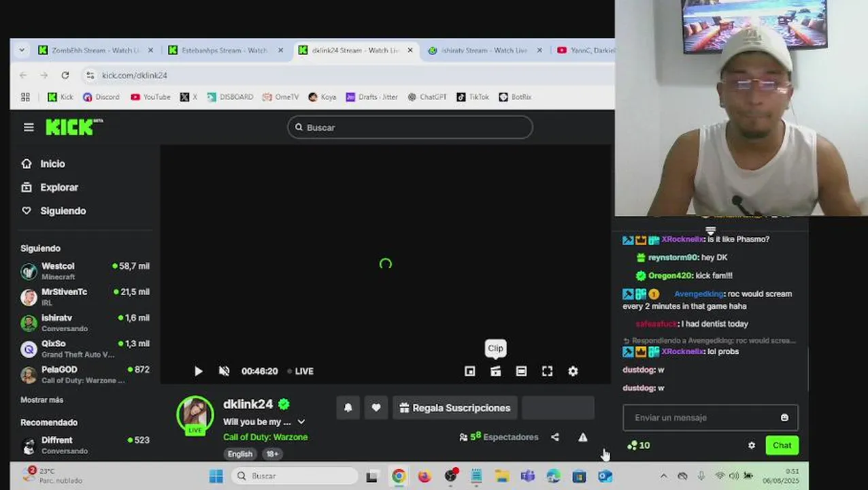Open Call of Duty: Warzone category link
This screenshot has height=490, width=868.
coord(265,437)
